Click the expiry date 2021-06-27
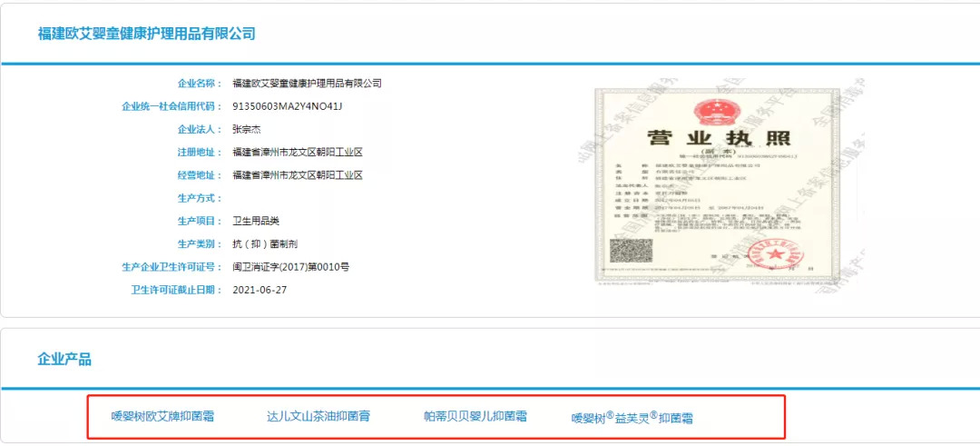This screenshot has width=980, height=446. 260,291
